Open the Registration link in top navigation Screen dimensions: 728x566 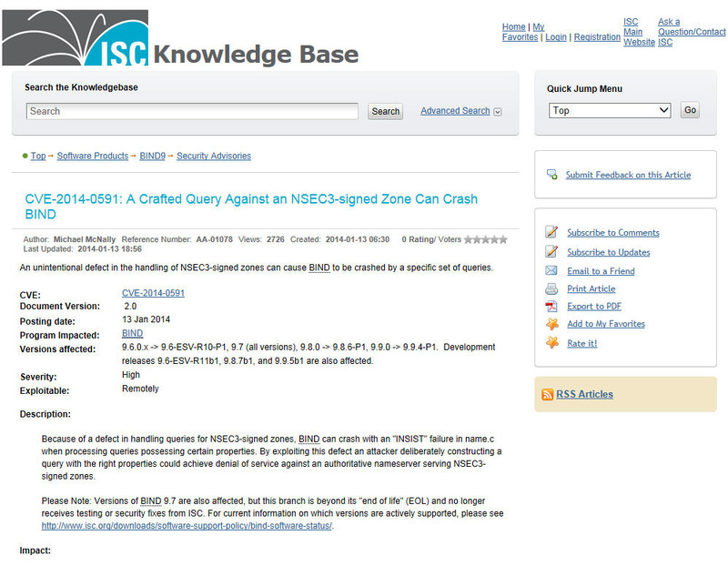(597, 37)
